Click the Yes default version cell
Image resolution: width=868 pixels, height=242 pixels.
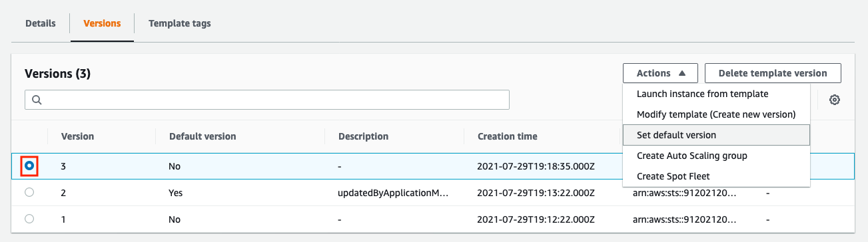[x=176, y=193]
